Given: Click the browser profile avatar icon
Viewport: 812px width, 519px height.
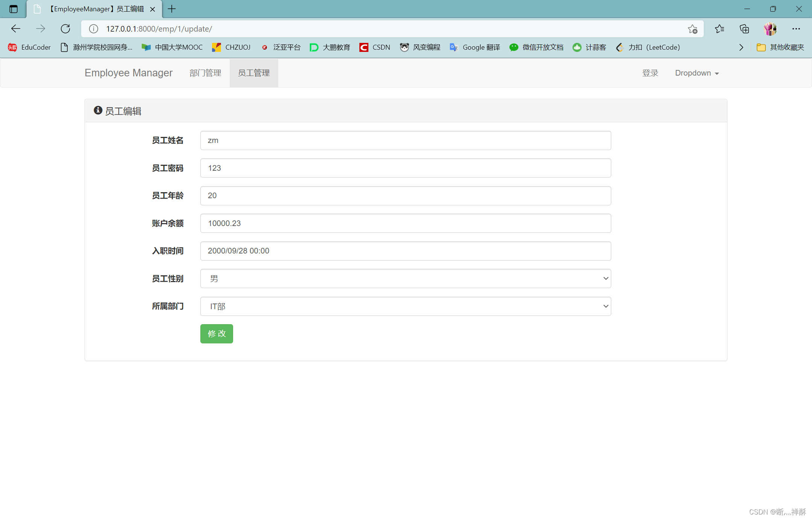Looking at the screenshot, I should pyautogui.click(x=770, y=29).
